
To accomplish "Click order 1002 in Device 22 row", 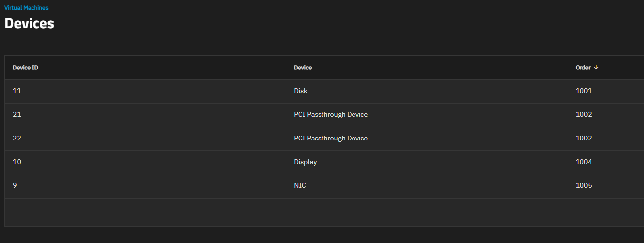I will 583,138.
